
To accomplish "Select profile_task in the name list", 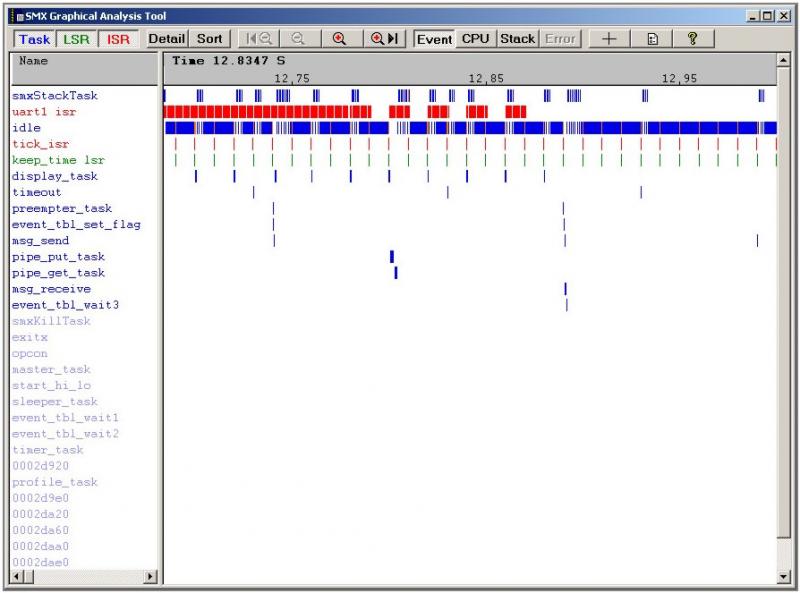I will [55, 482].
